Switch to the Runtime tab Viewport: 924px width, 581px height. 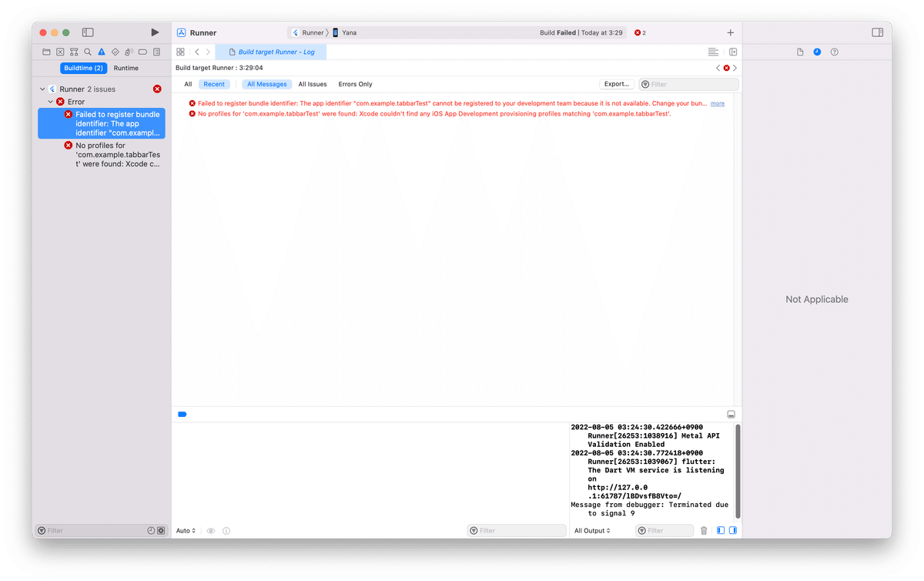pyautogui.click(x=126, y=68)
